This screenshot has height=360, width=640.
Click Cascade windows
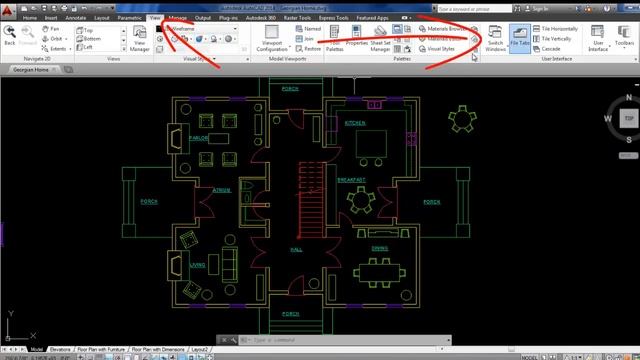(x=547, y=49)
